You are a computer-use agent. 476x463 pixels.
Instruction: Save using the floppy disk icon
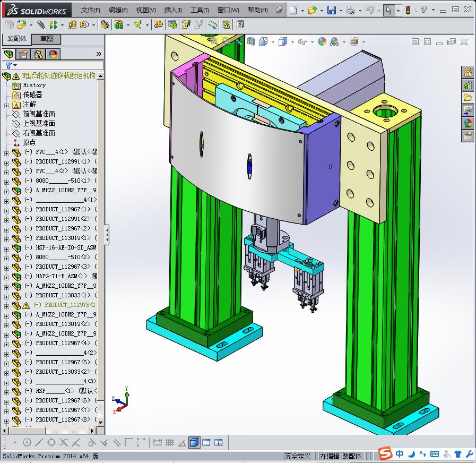332,10
